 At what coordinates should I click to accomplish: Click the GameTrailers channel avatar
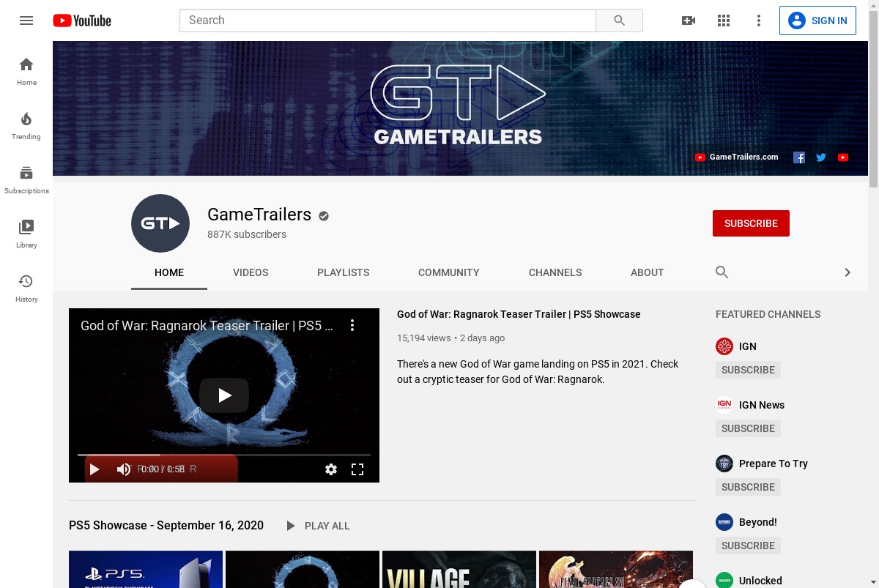tap(160, 223)
